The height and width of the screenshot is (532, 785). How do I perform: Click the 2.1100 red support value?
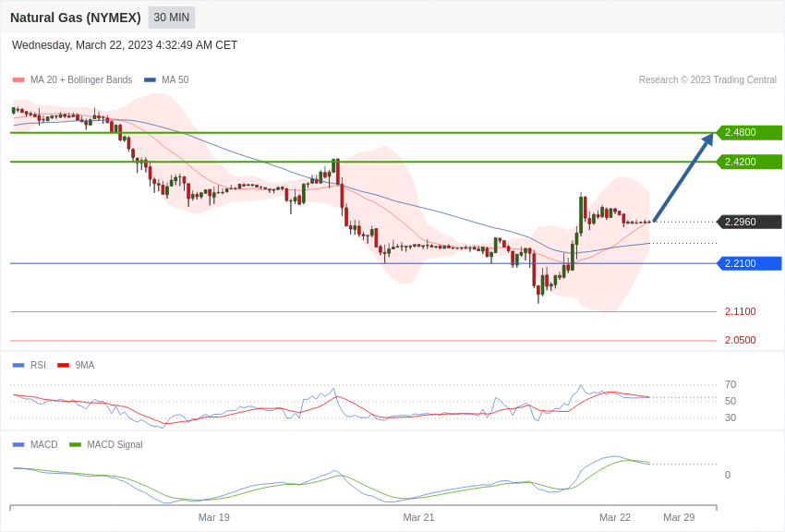pyautogui.click(x=741, y=311)
